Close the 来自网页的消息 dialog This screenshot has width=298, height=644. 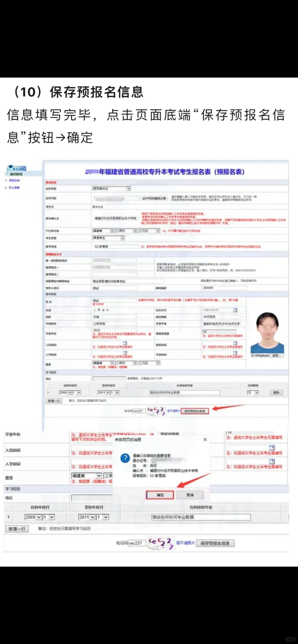click(x=205, y=439)
